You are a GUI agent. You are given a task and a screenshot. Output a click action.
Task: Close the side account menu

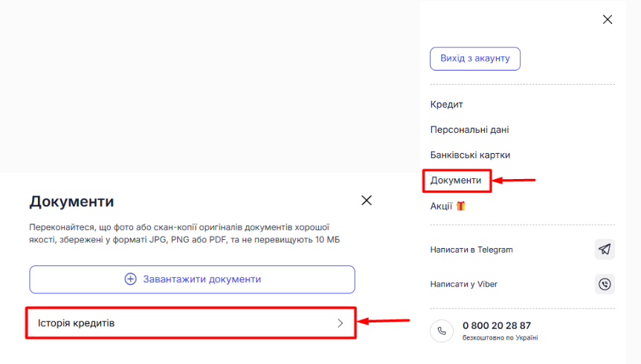click(608, 19)
